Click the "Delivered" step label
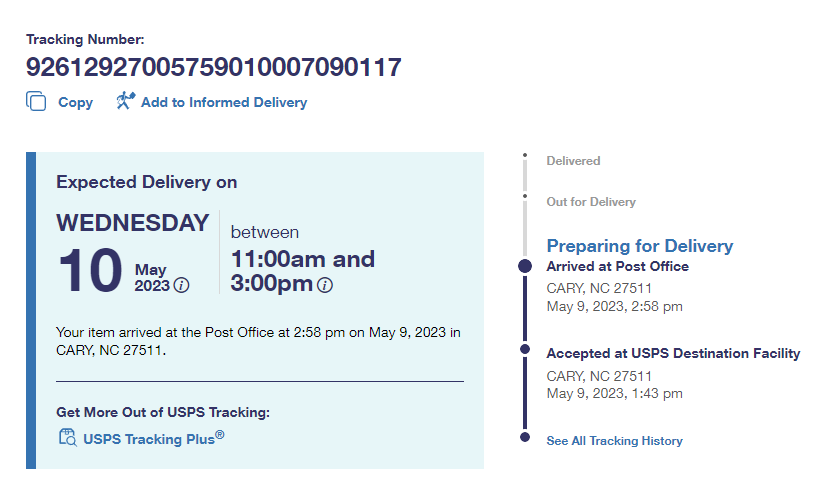The image size is (824, 483). pos(573,161)
